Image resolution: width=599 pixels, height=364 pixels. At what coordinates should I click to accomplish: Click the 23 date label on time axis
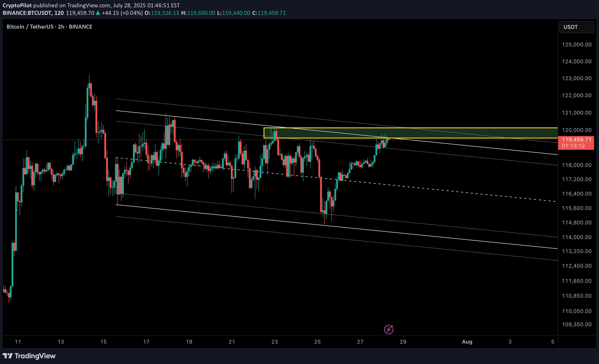point(274,342)
